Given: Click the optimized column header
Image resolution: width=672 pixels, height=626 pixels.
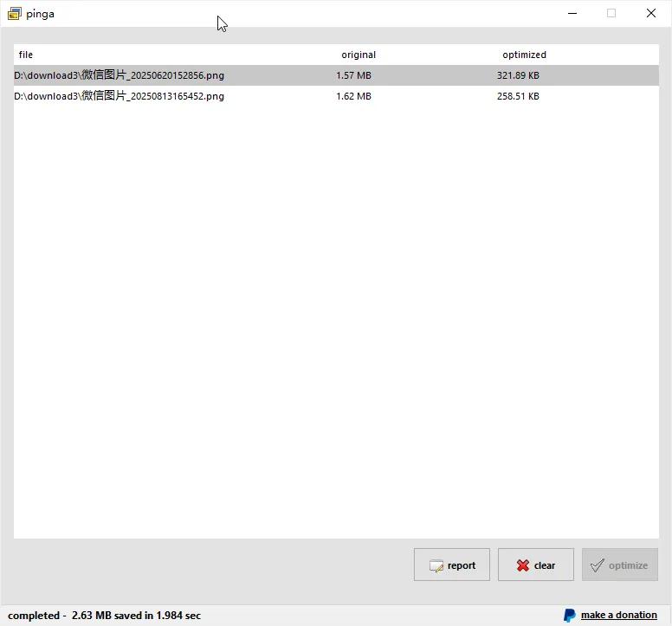Looking at the screenshot, I should (x=524, y=55).
